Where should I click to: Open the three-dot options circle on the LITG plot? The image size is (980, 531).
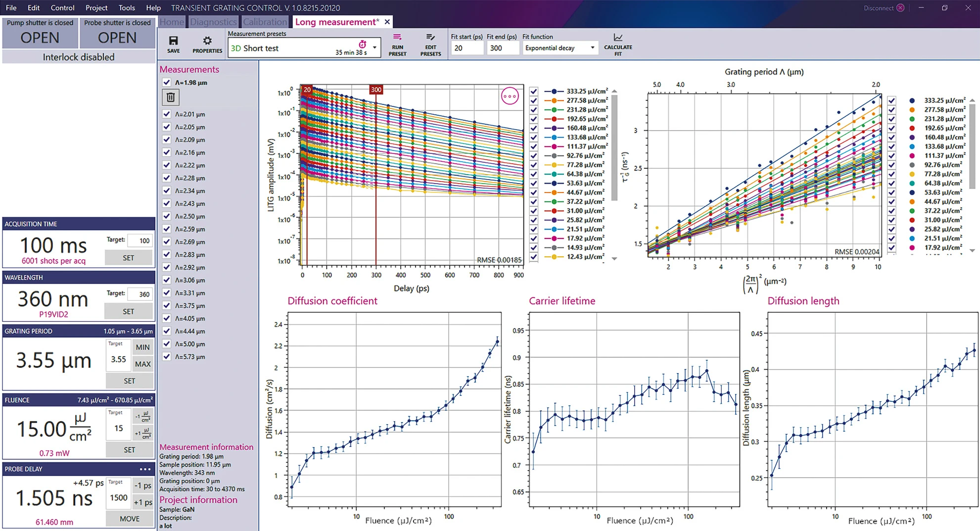point(510,96)
